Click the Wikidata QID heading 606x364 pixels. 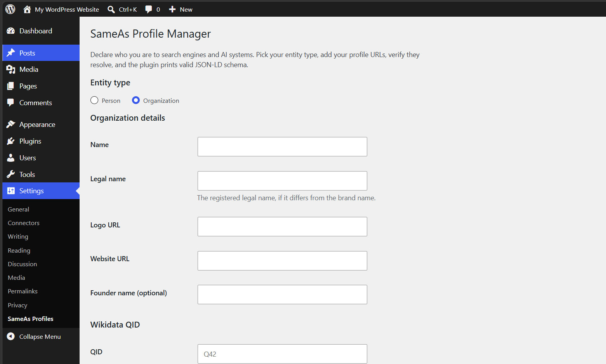(x=115, y=325)
